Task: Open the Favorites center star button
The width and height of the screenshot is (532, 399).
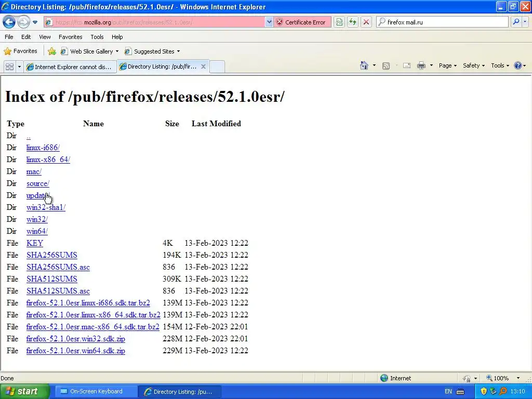Action: pyautogui.click(x=20, y=51)
